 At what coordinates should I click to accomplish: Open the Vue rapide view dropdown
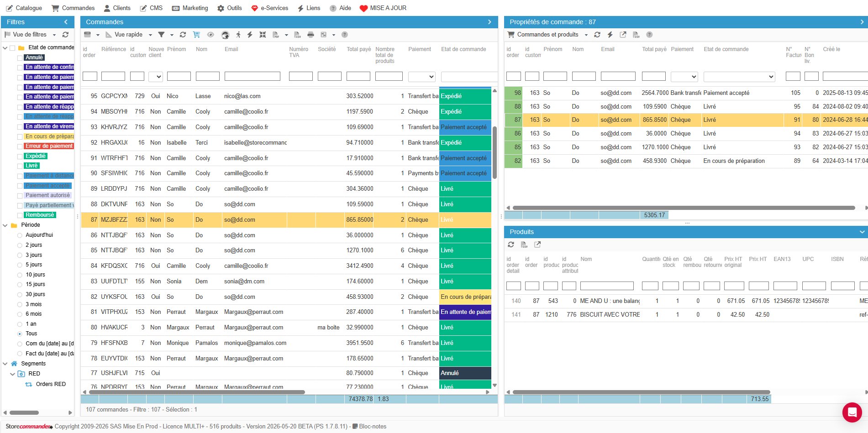[150, 35]
